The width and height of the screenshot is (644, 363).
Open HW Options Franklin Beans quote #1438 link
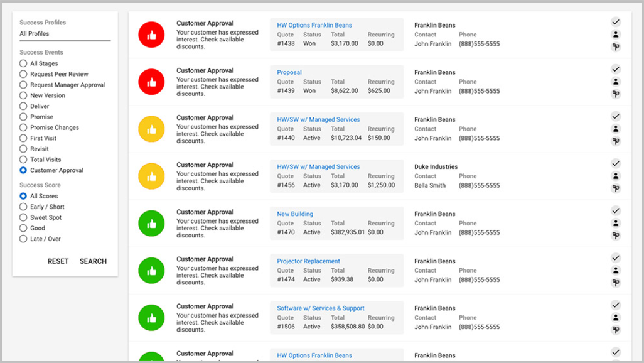click(314, 25)
